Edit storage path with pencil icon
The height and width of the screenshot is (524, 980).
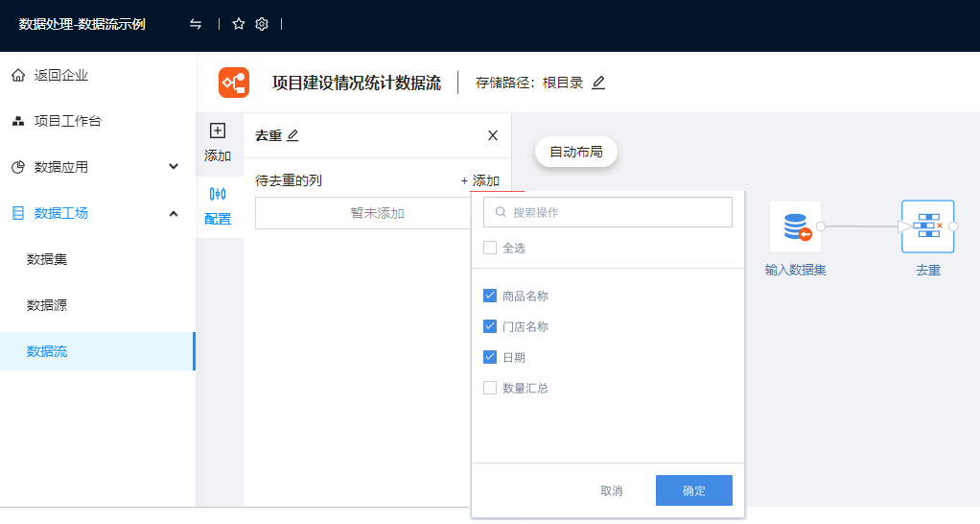pyautogui.click(x=598, y=83)
